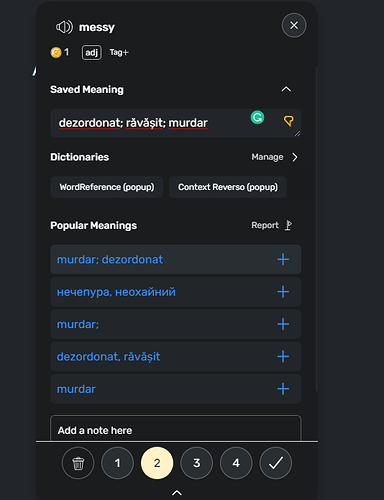Click the Report flag icon
The height and width of the screenshot is (500, 384).
click(x=289, y=225)
